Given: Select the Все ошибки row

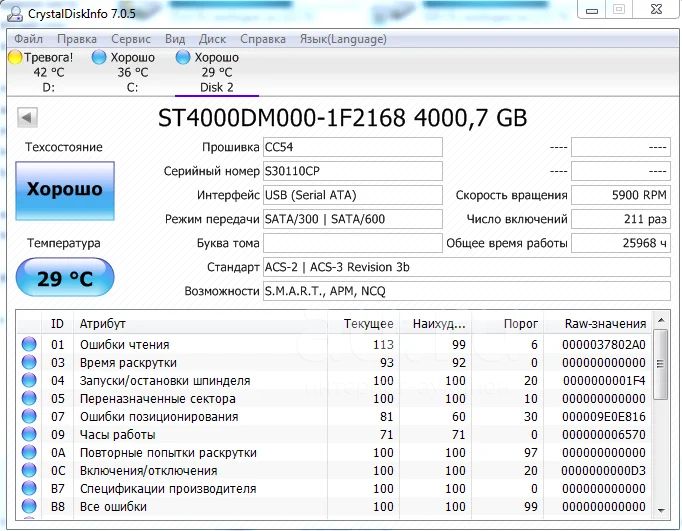Looking at the screenshot, I should (334, 507).
